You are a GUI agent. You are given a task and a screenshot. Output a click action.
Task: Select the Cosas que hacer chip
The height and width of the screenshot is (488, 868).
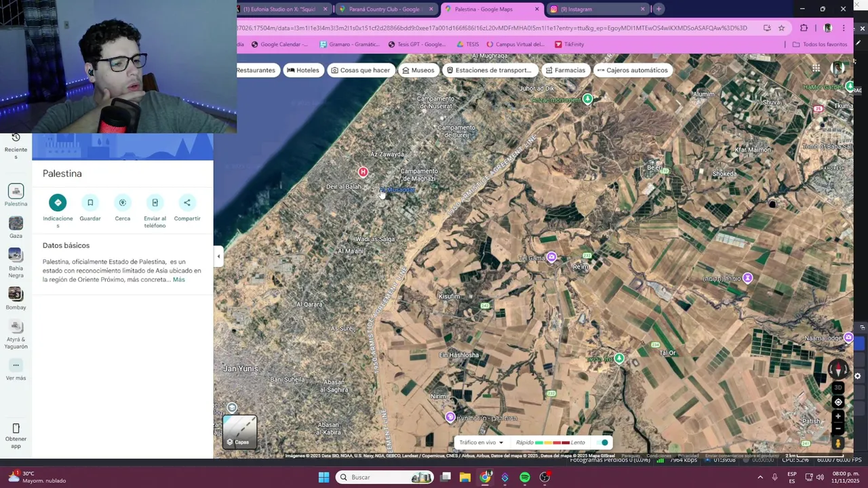pyautogui.click(x=361, y=70)
